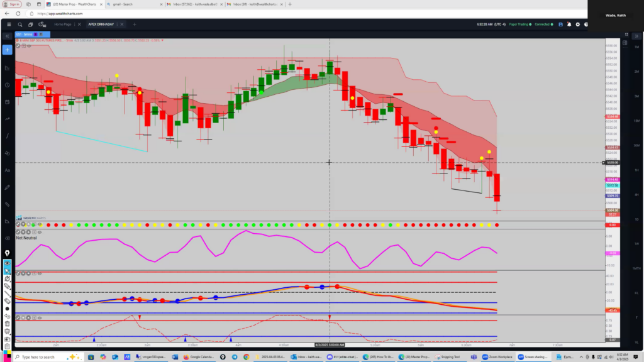Maximize Net Neutral panel plus box

coord(34,232)
